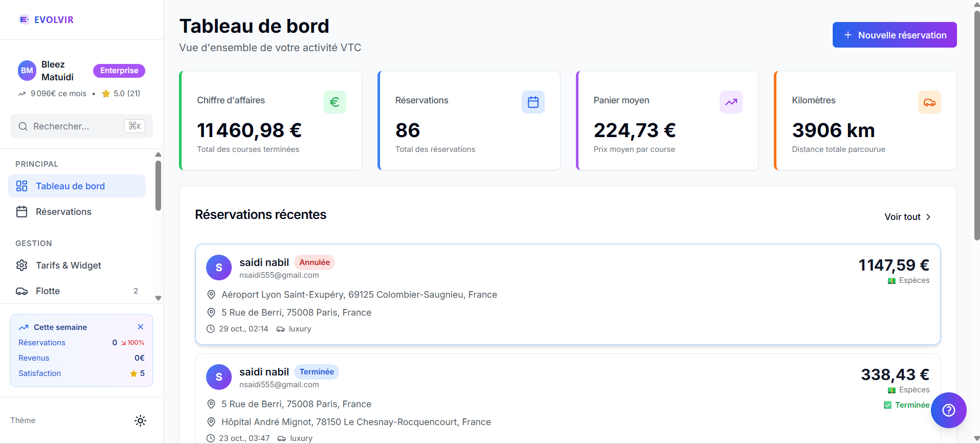This screenshot has height=444, width=980.
Task: Click avatar of cancelled saidi nabil booking
Action: [219, 268]
